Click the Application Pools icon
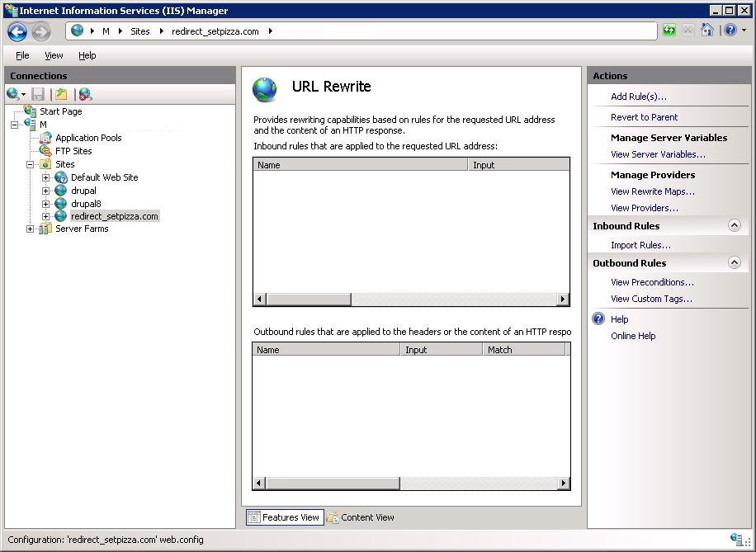 coord(45,138)
